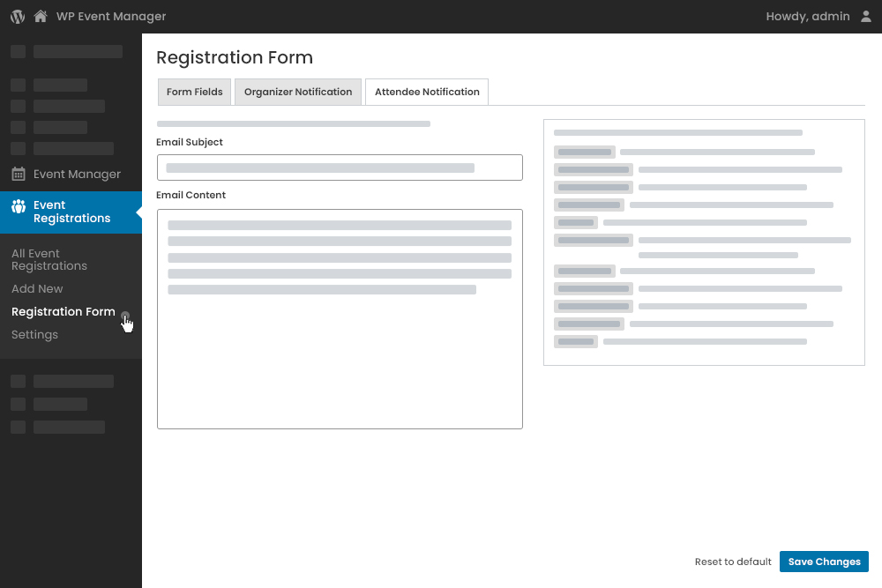Select Registration Form in the sidebar
Viewport: 882px width, 588px height.
63,311
